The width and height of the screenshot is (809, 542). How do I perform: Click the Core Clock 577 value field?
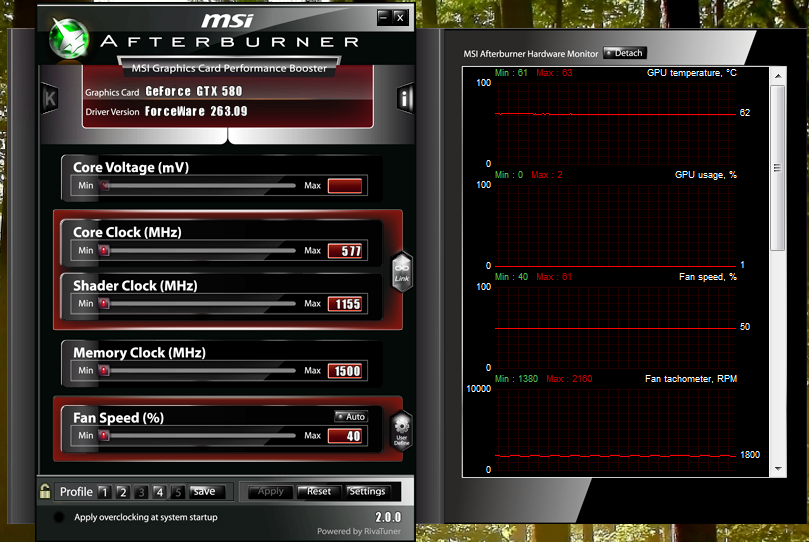(x=345, y=251)
